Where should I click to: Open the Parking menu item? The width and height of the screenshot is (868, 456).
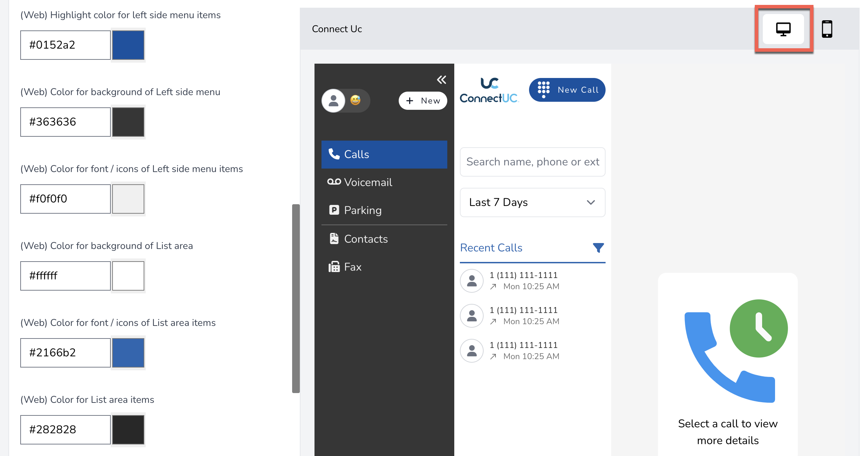384,210
